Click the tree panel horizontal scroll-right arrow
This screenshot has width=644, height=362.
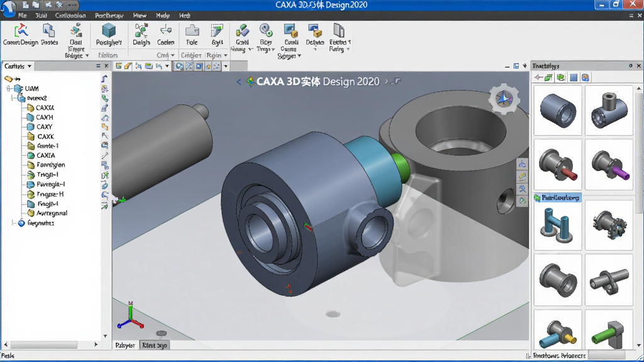tap(96, 344)
